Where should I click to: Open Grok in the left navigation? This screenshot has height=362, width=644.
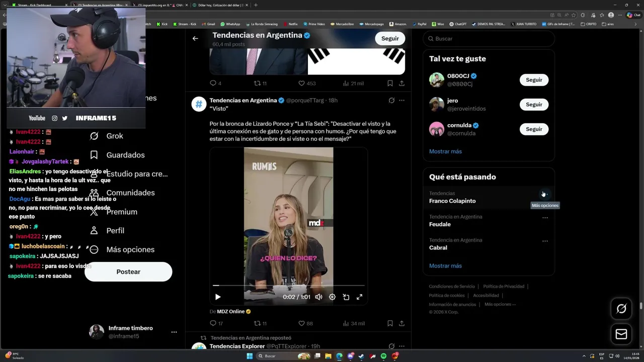(106, 136)
